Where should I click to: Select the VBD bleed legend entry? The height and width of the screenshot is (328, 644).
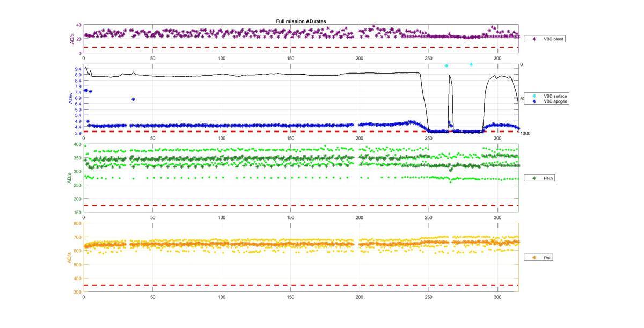point(545,39)
